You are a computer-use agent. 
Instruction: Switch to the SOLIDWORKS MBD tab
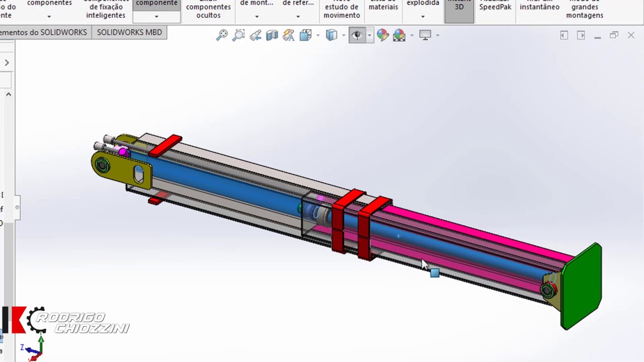click(x=129, y=32)
